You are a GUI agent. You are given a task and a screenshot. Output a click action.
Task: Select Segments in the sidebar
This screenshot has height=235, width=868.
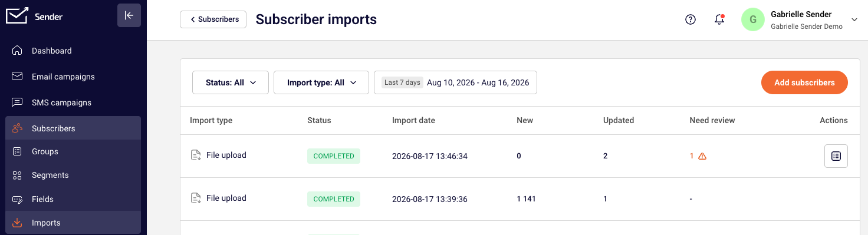coord(73,175)
